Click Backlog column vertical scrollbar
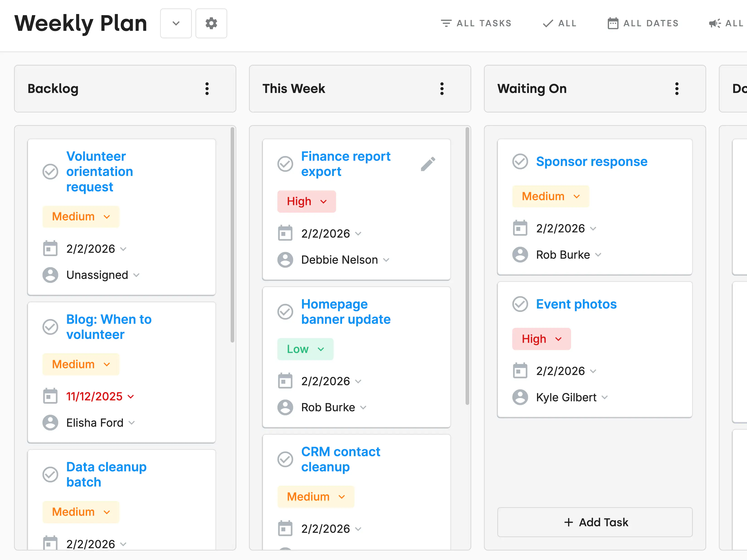747x560 pixels. (232, 235)
